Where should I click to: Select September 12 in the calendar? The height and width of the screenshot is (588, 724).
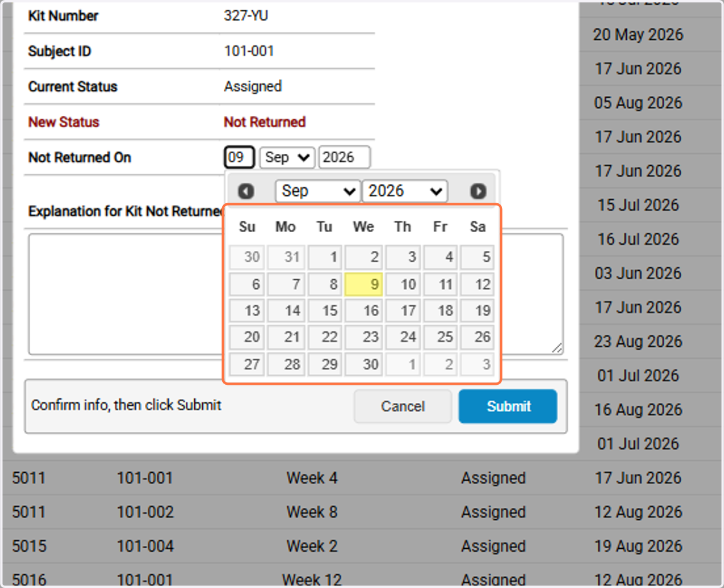tap(477, 284)
